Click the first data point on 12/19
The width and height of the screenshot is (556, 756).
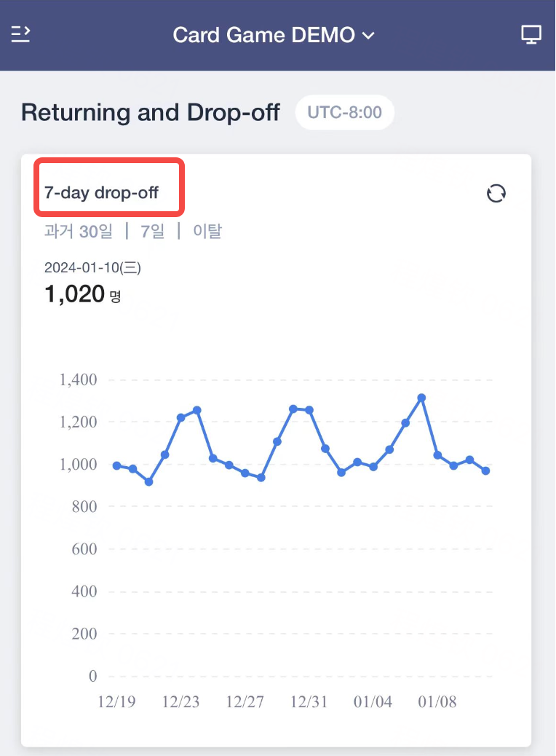116,465
